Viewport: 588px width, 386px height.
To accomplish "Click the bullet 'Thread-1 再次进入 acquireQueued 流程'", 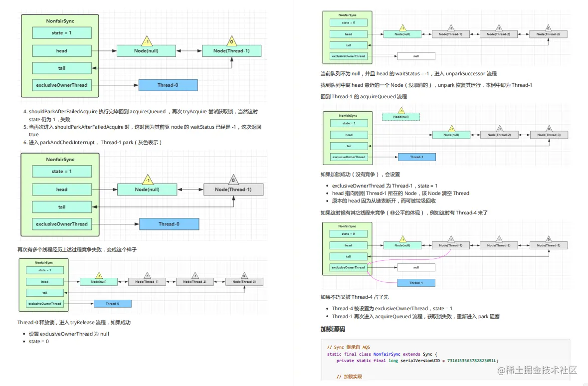I will click(x=415, y=316).
